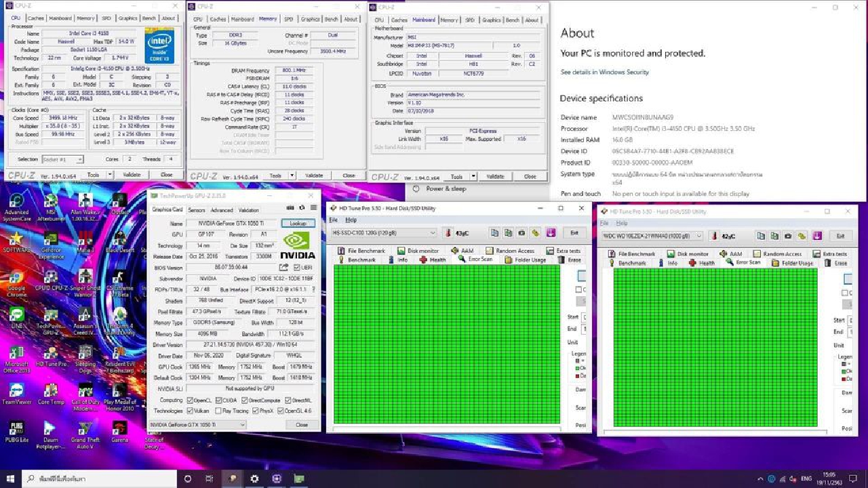This screenshot has height=488, width=868.
Task: Open Core Temp desktop icon
Action: tap(51, 394)
